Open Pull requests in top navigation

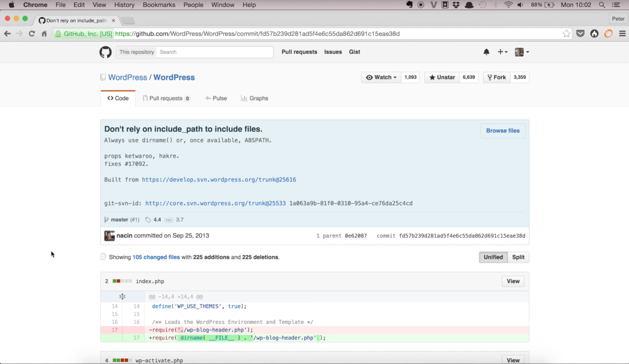coord(299,52)
